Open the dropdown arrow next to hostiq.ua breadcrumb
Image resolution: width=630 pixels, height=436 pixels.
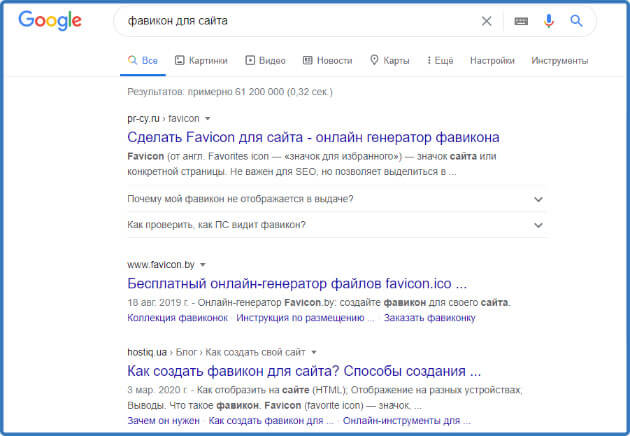tap(314, 352)
